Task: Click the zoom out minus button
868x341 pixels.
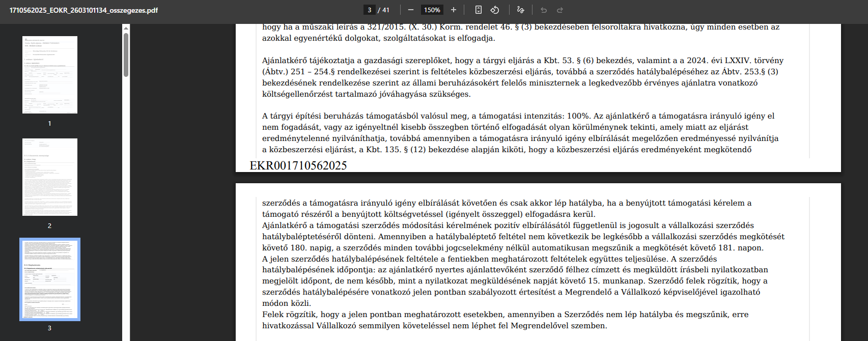Action: (411, 10)
